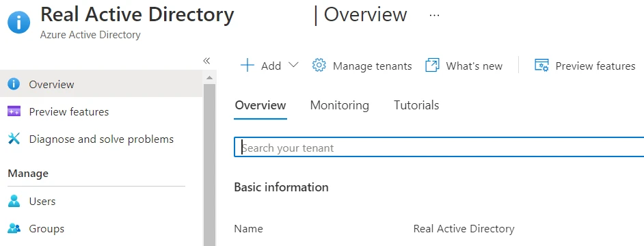Open Preview features from the toolbar

click(595, 66)
